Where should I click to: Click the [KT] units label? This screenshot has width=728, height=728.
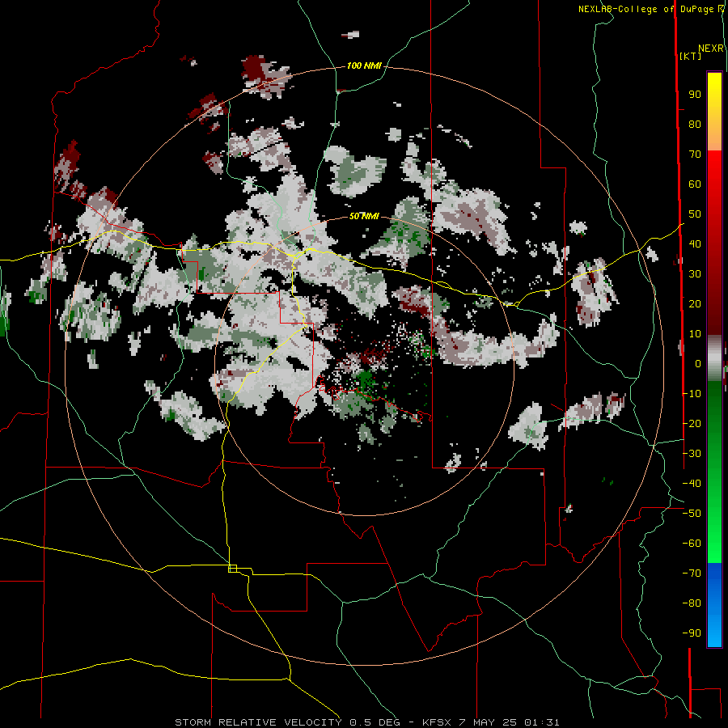click(690, 56)
